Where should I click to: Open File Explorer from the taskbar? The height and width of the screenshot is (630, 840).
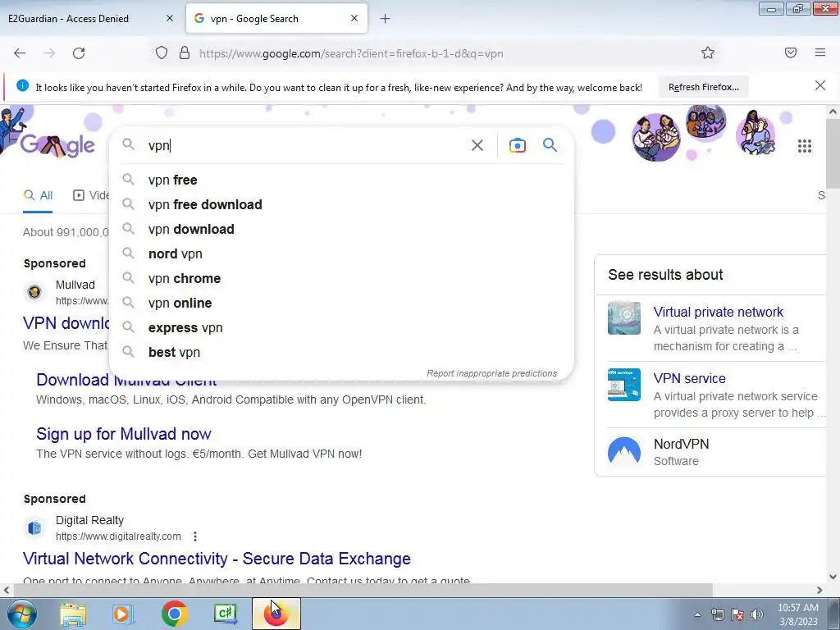tap(73, 614)
